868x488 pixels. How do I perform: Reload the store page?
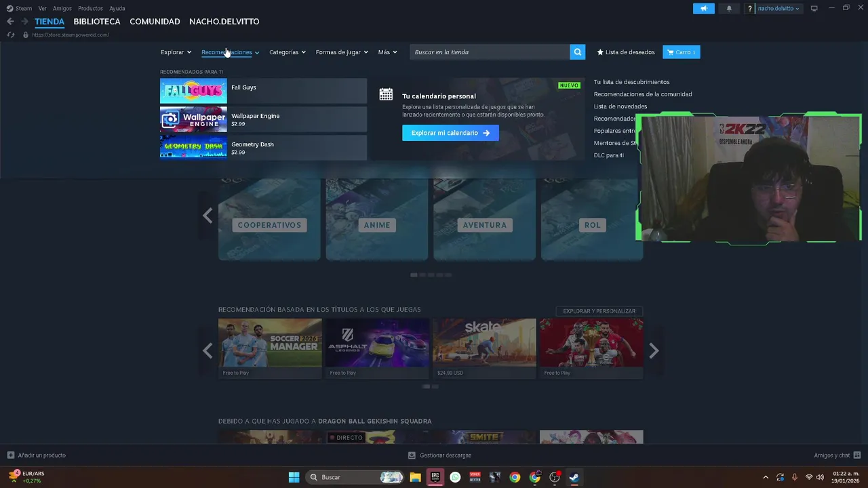(11, 35)
